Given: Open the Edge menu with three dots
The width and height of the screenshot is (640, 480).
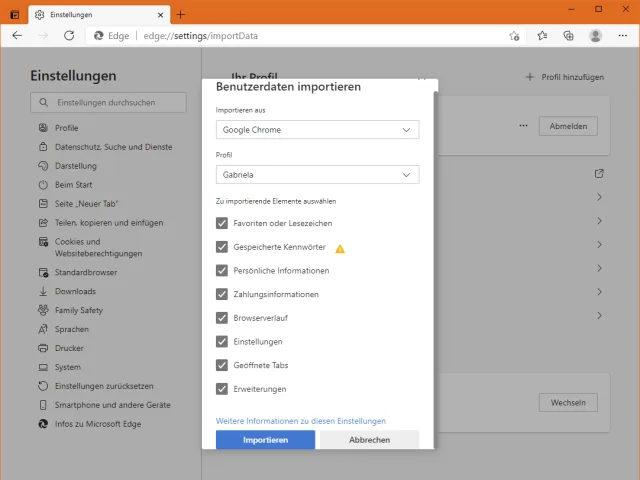Looking at the screenshot, I should tap(622, 35).
